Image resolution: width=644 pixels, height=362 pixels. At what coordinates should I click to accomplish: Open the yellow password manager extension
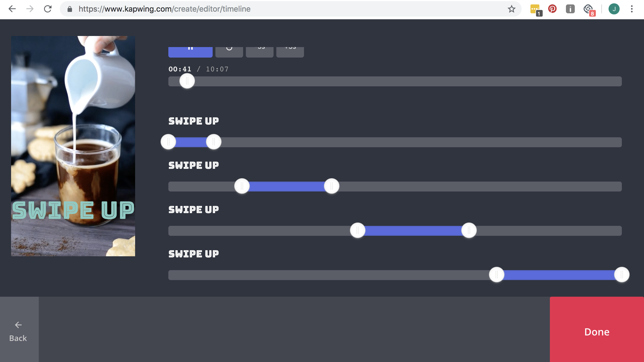pyautogui.click(x=535, y=9)
